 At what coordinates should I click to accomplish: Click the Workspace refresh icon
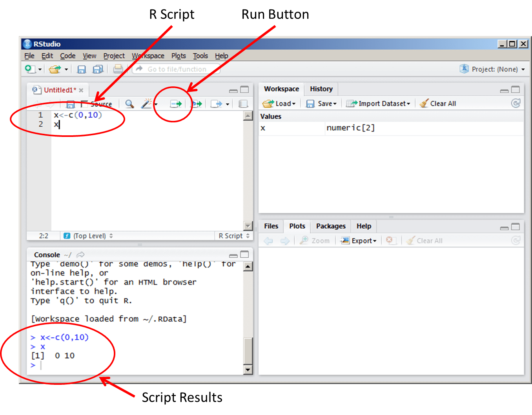[x=516, y=103]
